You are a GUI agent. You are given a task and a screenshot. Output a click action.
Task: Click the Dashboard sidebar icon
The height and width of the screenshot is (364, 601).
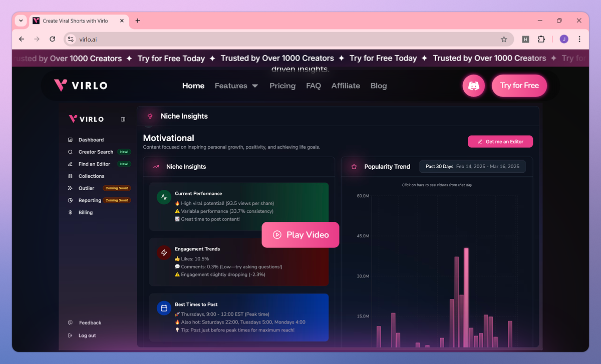70,140
